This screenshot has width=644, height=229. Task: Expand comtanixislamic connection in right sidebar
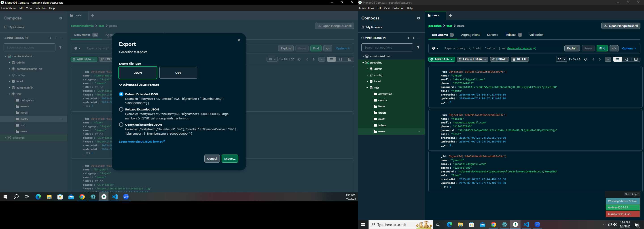pyautogui.click(x=363, y=57)
